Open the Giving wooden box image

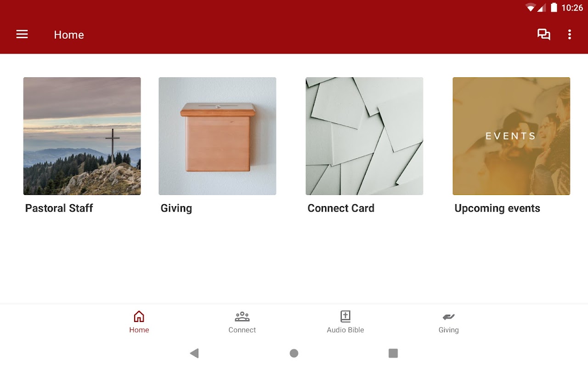click(x=217, y=136)
